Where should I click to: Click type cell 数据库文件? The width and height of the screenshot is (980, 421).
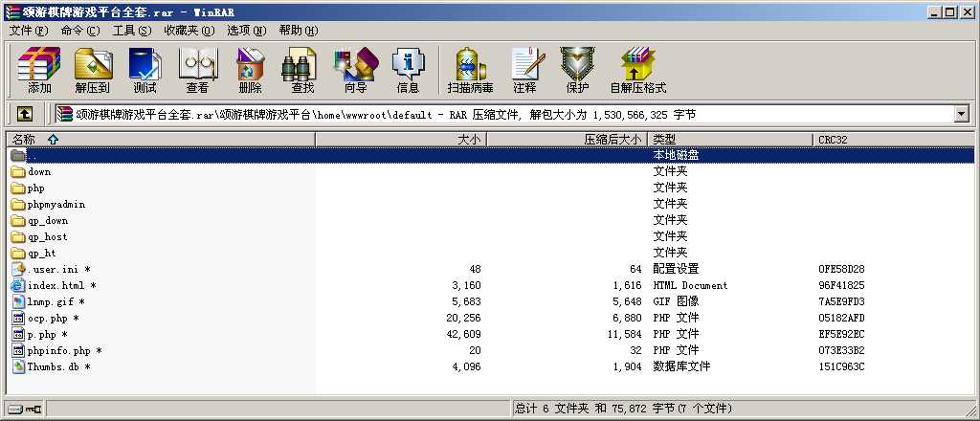(x=681, y=366)
